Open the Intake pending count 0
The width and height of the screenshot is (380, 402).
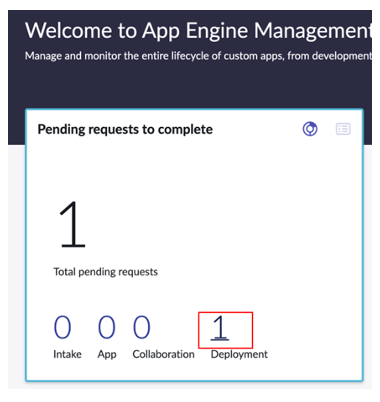[x=63, y=327]
